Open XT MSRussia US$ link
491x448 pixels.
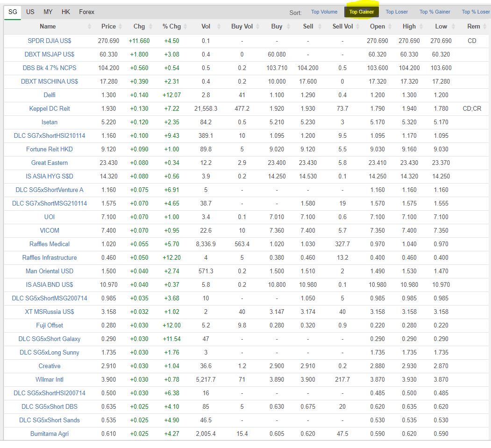click(x=50, y=312)
